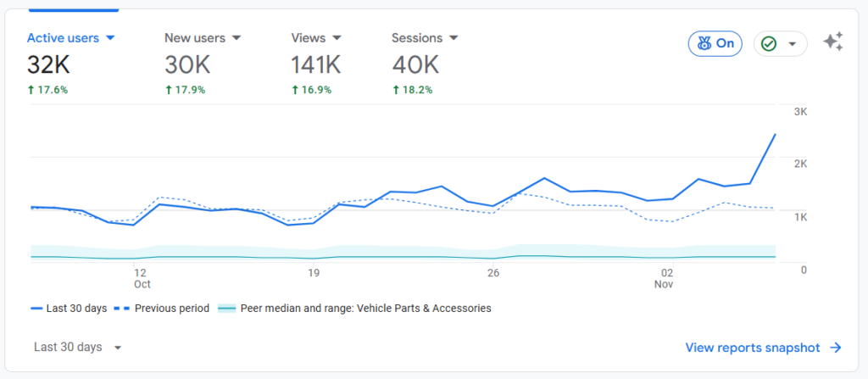Open the Last 30 days date range dropdown
868x379 pixels.
point(78,348)
